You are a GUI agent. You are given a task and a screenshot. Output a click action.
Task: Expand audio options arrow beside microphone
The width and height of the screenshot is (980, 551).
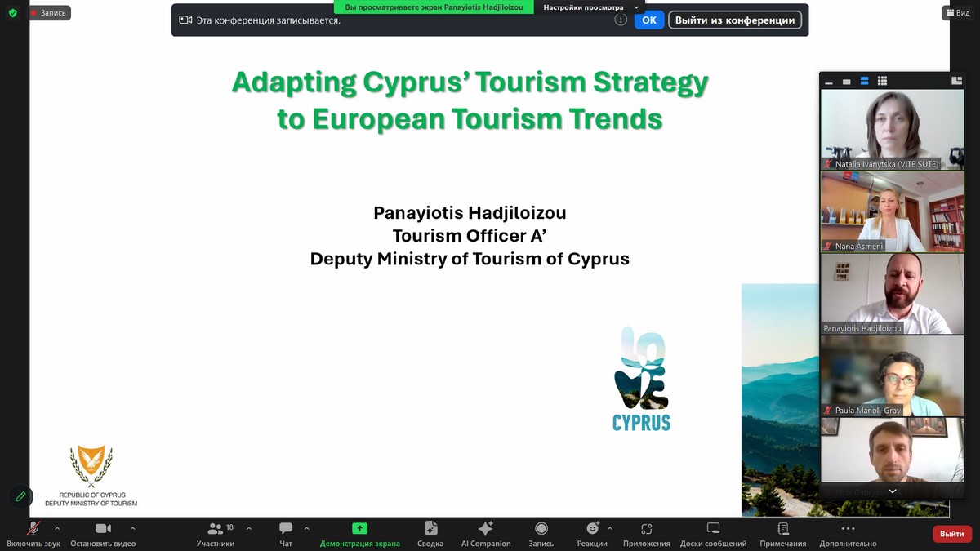click(x=62, y=528)
